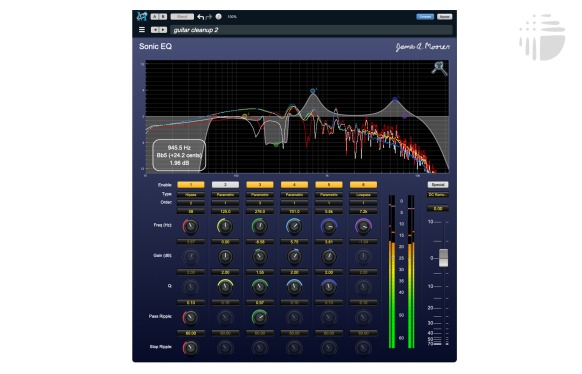This screenshot has width=582, height=374.
Task: Toggle Enable for band 2
Action: [225, 185]
